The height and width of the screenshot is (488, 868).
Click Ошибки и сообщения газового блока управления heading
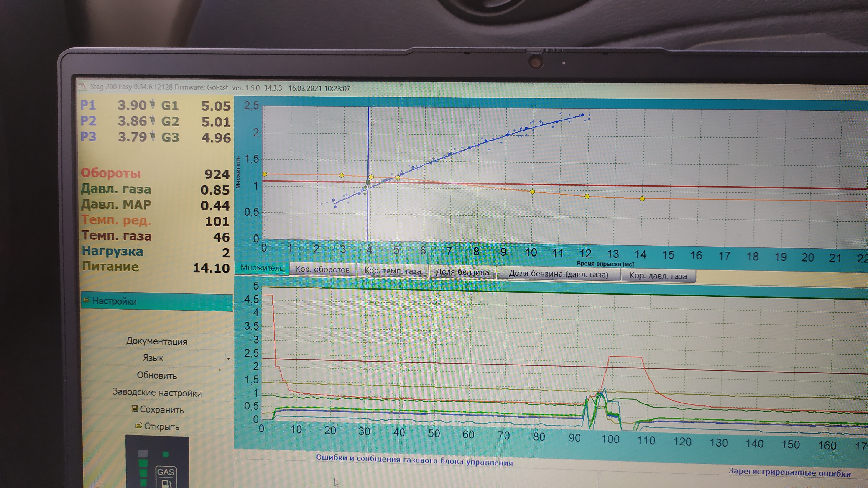click(x=414, y=460)
